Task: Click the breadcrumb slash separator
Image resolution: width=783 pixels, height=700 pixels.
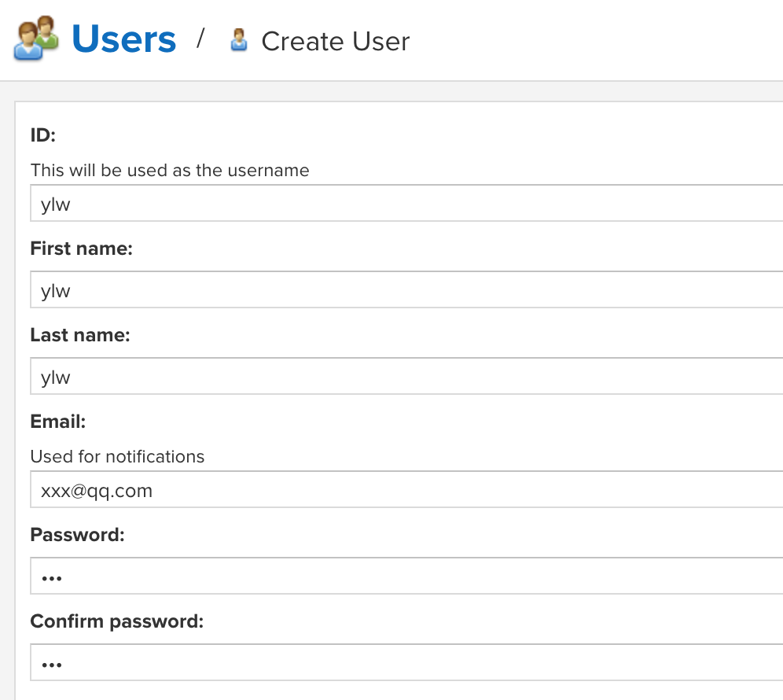Action: 200,39
